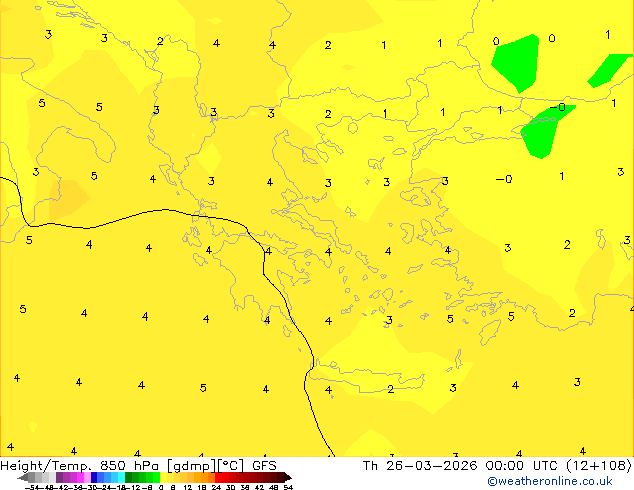634x490 pixels.
Task: Click the legend scale label "-12"
Action: [135, 487]
